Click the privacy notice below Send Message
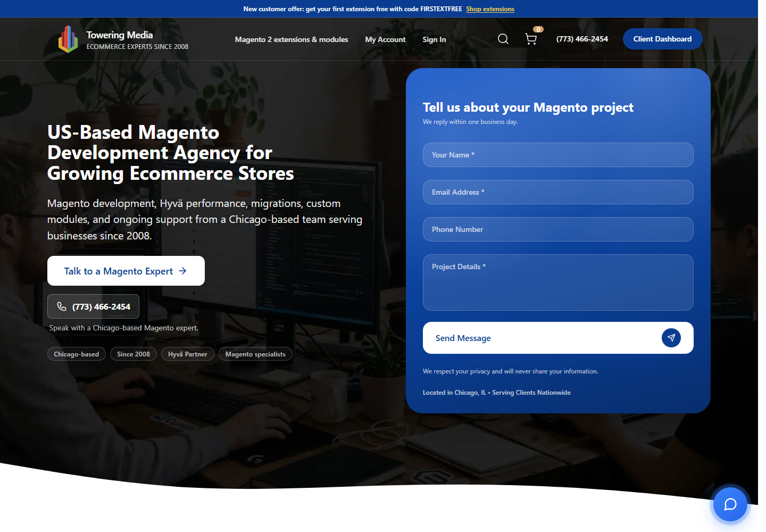Screen dimensions: 766x532 pyautogui.click(x=511, y=371)
